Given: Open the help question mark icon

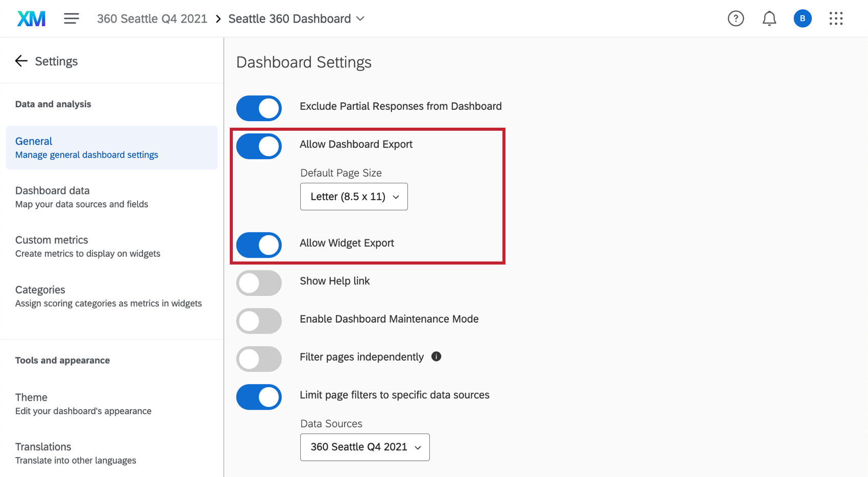Looking at the screenshot, I should (x=736, y=18).
